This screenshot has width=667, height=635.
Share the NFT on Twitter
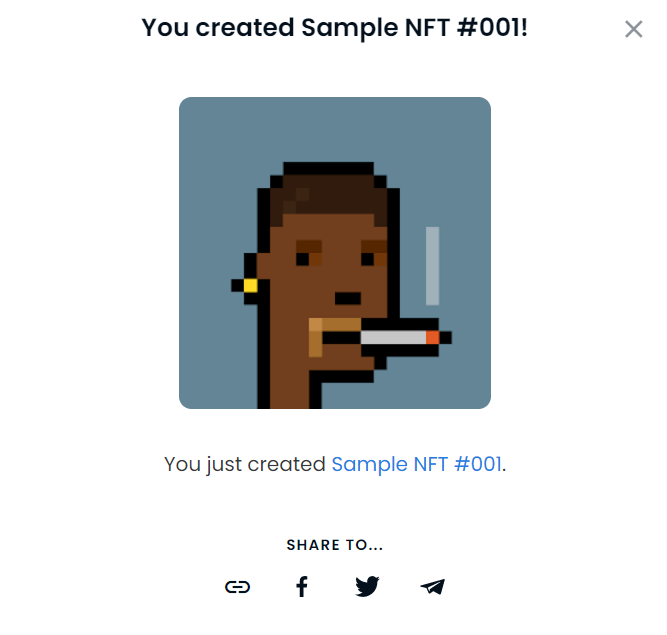click(x=367, y=587)
